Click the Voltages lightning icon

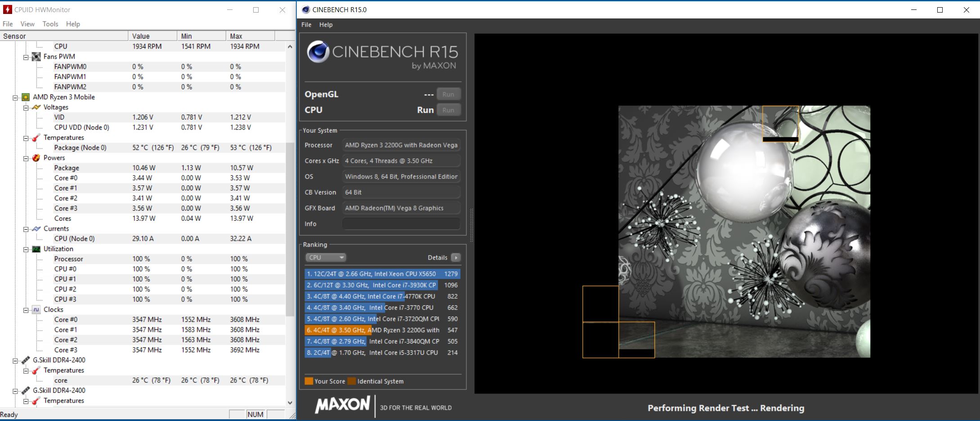pyautogui.click(x=36, y=107)
